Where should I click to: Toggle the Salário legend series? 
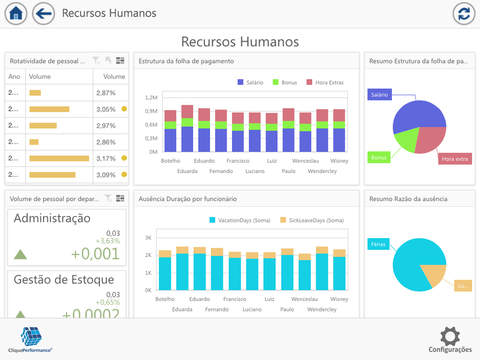(250, 82)
